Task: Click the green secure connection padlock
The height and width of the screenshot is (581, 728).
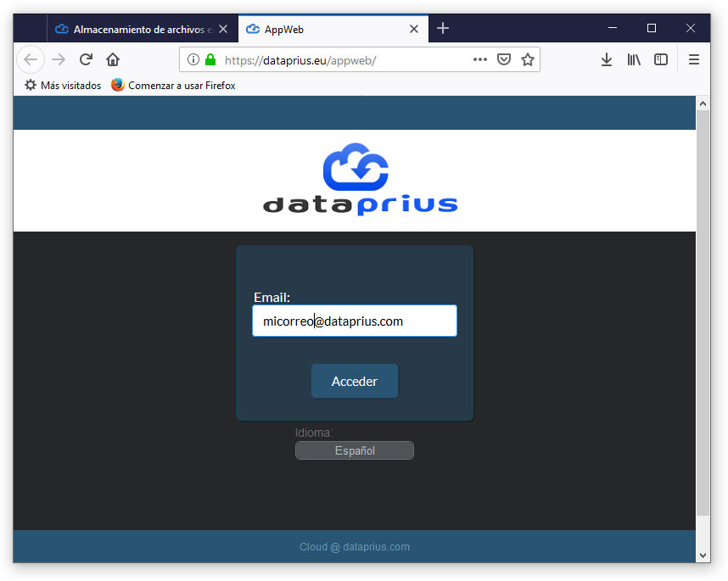Action: coord(210,59)
